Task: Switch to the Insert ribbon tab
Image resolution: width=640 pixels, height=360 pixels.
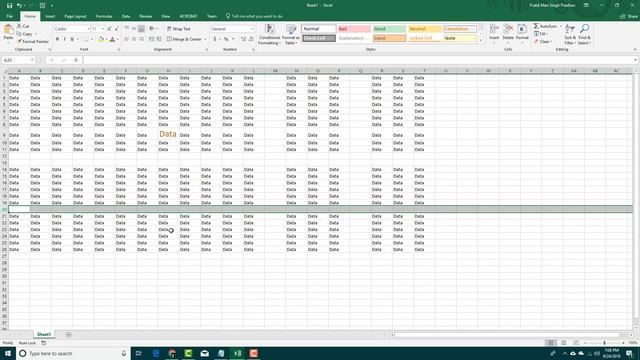Action: (50, 16)
